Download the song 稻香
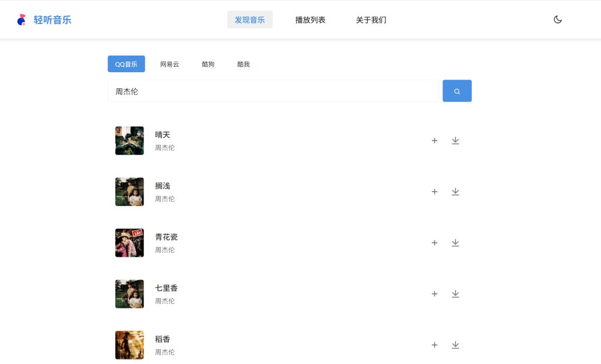601x364 pixels. tap(455, 345)
